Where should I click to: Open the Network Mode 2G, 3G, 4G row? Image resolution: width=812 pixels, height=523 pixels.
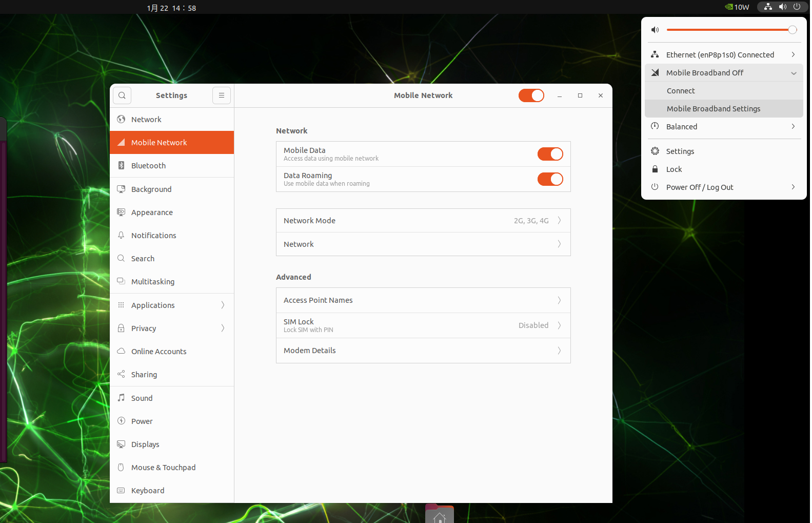[x=423, y=221]
